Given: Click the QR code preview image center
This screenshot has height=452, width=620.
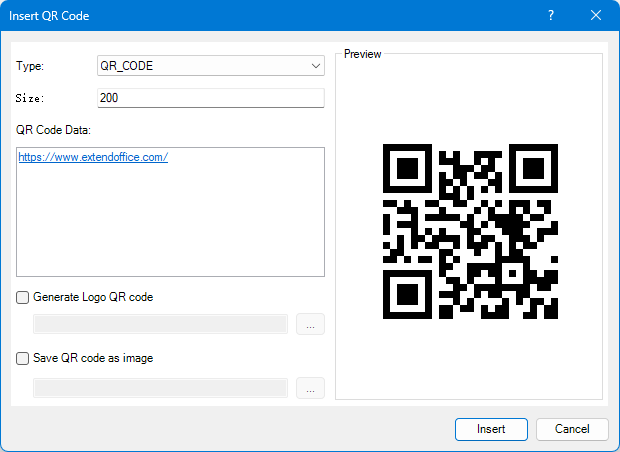Looking at the screenshot, I should point(470,231).
